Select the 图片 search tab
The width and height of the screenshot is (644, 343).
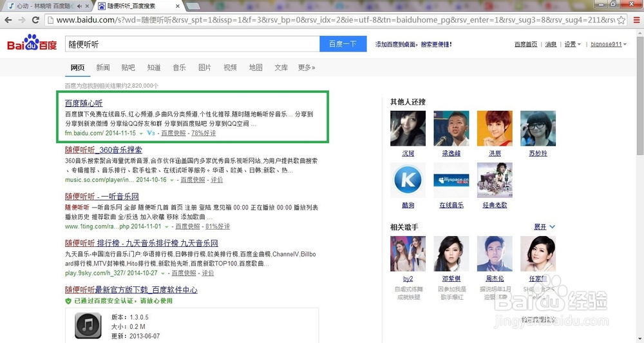205,68
